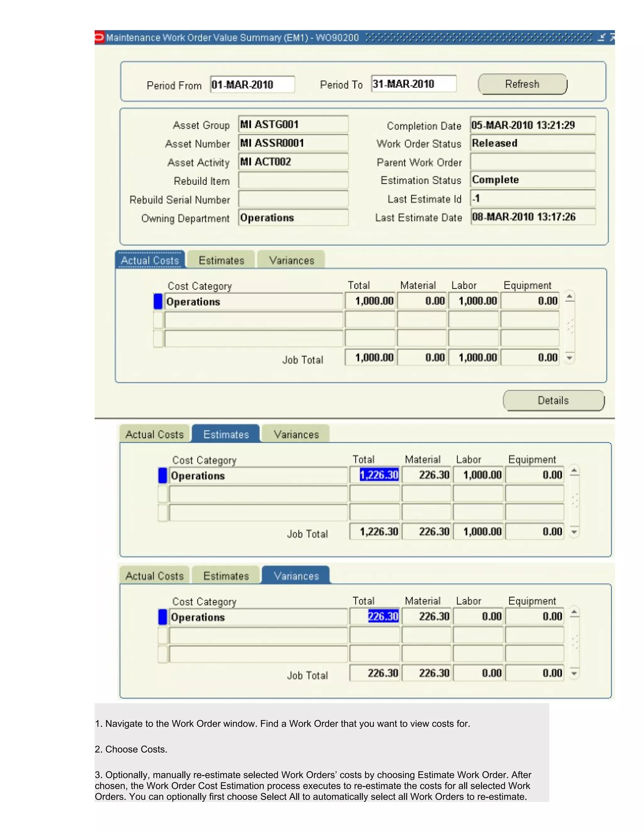Select the Asset Number field MI ASSR0001

293,143
